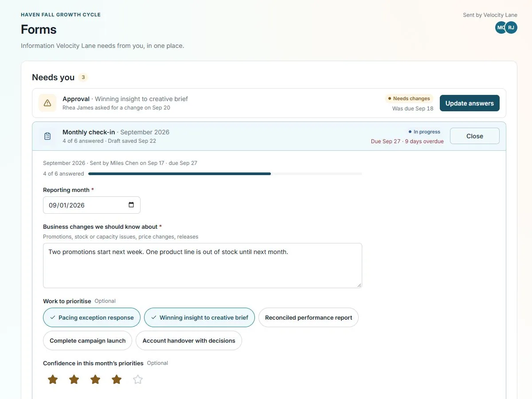Click the 'Sent by Velocity Lane' text
The height and width of the screenshot is (399, 532).
490,15
